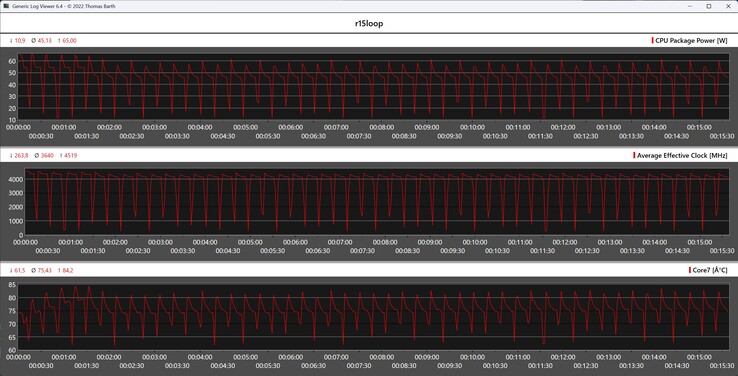Click the 10 tick on the power axis
738x376 pixels.
(x=12, y=120)
